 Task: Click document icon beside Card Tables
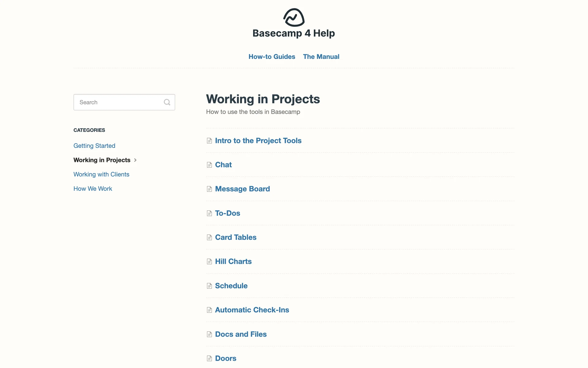pyautogui.click(x=209, y=238)
